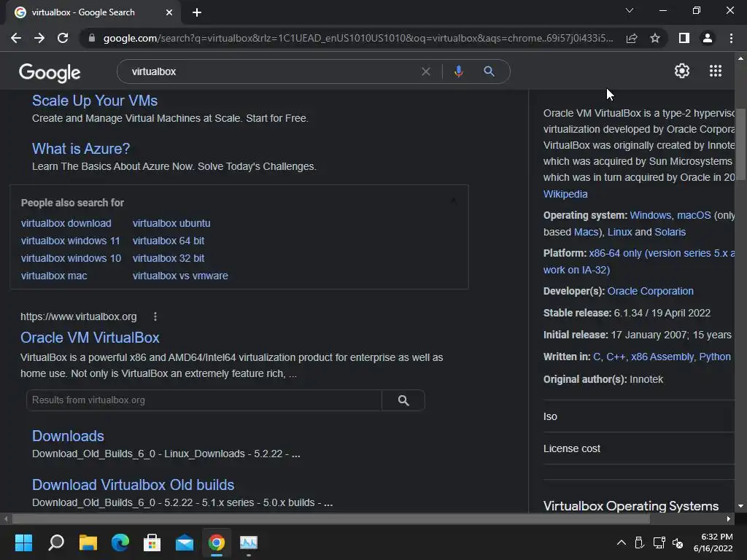Open Mail app from taskbar
Screen dimensions: 747x560
(x=185, y=542)
